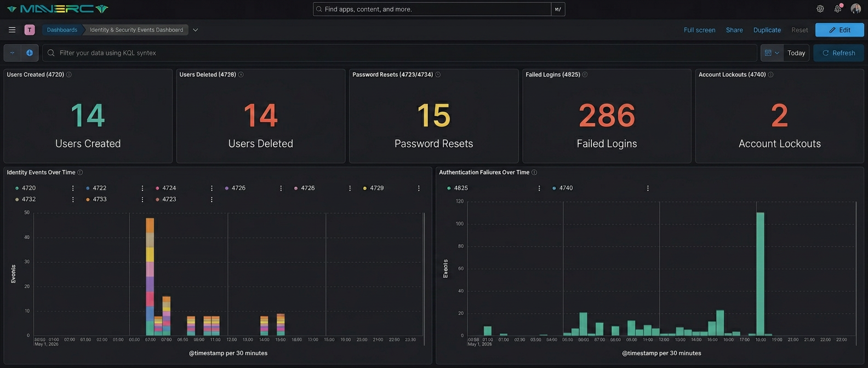Click the Users Deleted metric label
Viewport: 868px width, 368px height.
coord(260,143)
